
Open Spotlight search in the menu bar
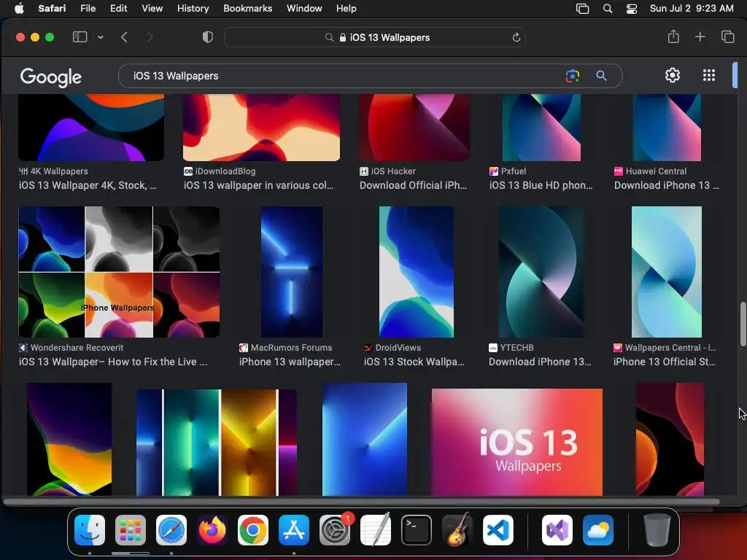608,9
